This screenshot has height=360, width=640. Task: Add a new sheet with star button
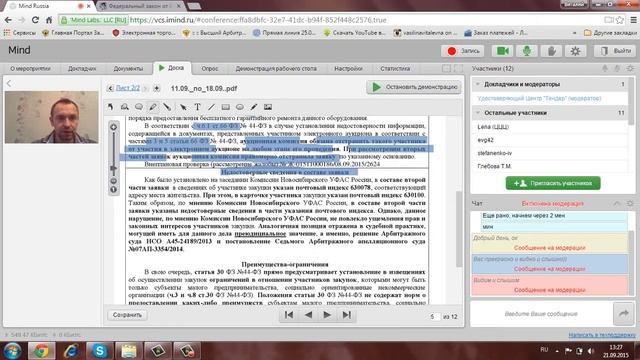point(156,88)
